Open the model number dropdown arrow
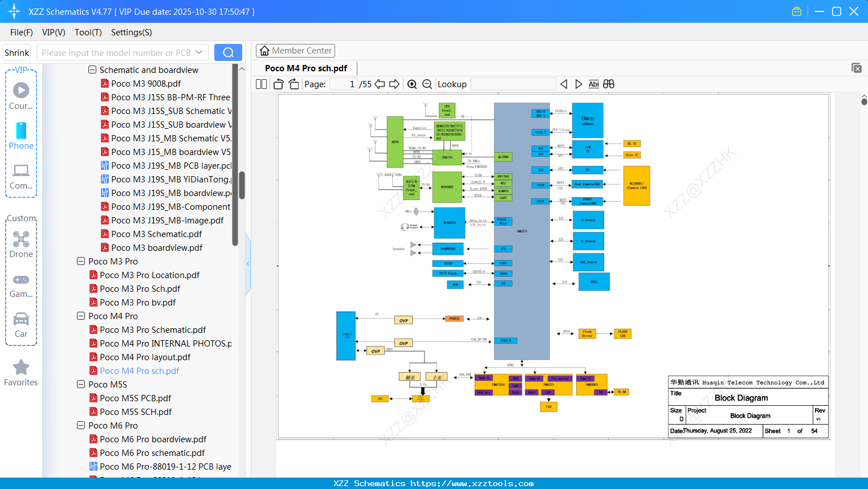This screenshot has height=489, width=868. click(x=199, y=52)
